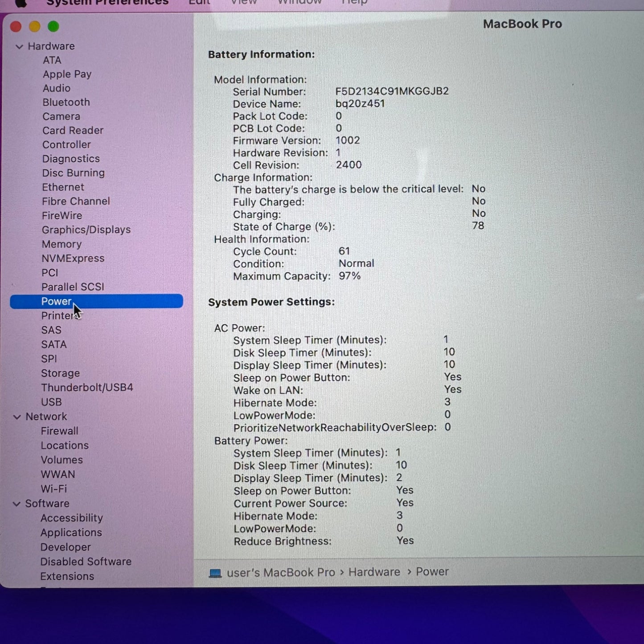Open the Window menu
The height and width of the screenshot is (644, 644).
pos(299,3)
